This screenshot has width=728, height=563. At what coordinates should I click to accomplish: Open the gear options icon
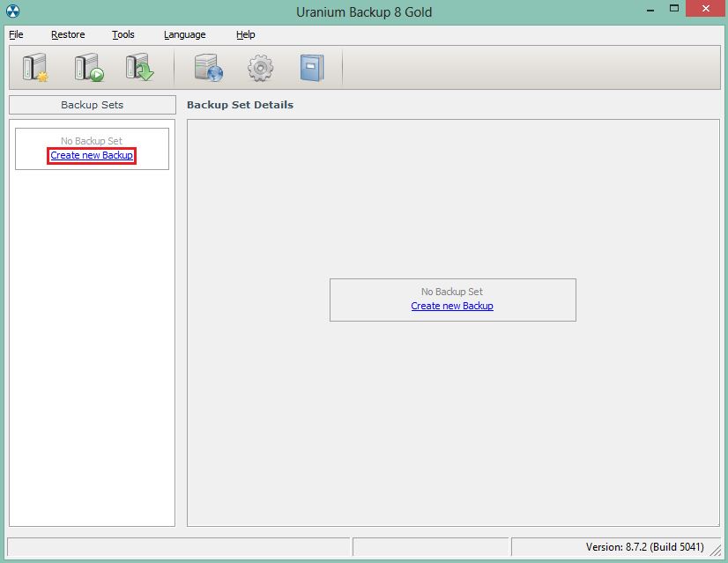click(261, 68)
